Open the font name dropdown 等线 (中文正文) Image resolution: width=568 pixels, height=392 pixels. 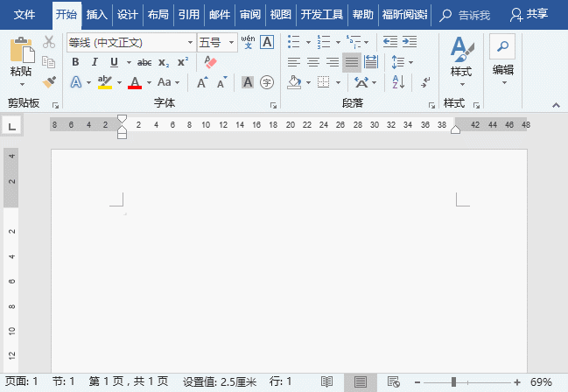coord(191,42)
